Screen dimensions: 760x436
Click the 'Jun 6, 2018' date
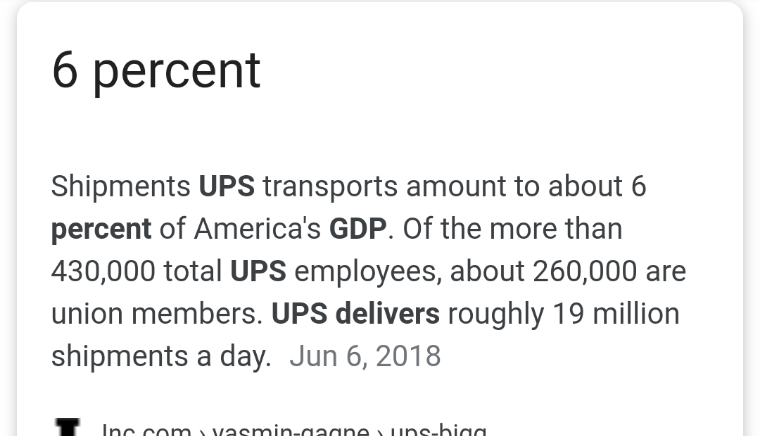tap(365, 357)
